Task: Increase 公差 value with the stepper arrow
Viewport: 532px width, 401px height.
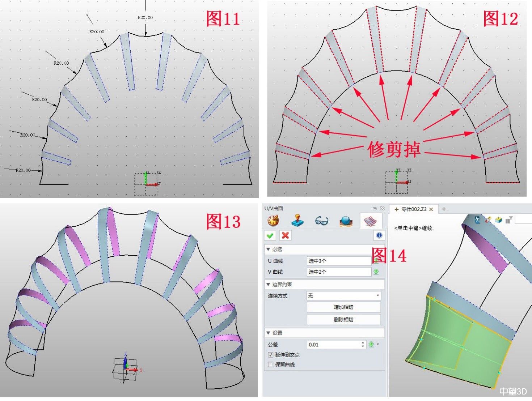Action: click(363, 343)
